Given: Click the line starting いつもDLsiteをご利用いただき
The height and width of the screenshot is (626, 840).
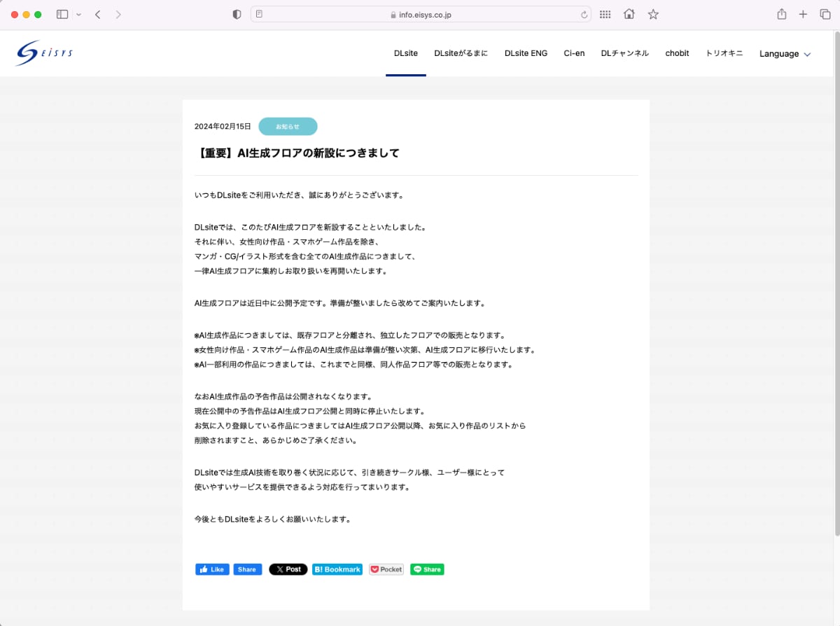Looking at the screenshot, I should click(300, 195).
